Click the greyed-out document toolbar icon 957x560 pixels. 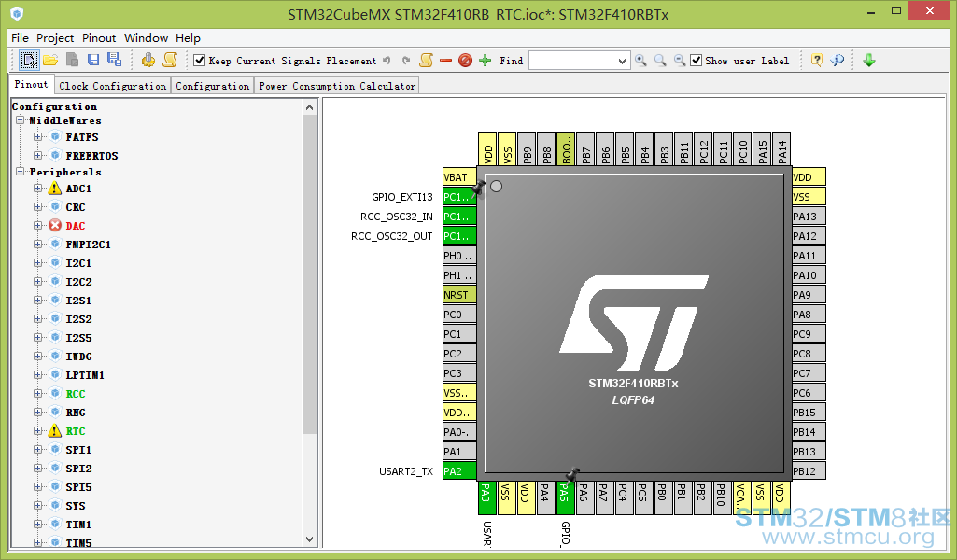point(72,60)
